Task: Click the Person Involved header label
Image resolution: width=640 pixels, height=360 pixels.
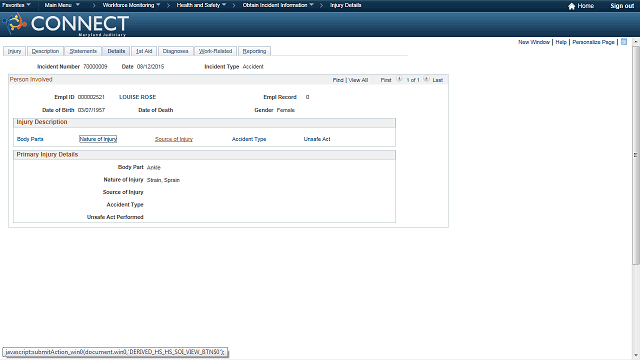Action: tap(31, 80)
